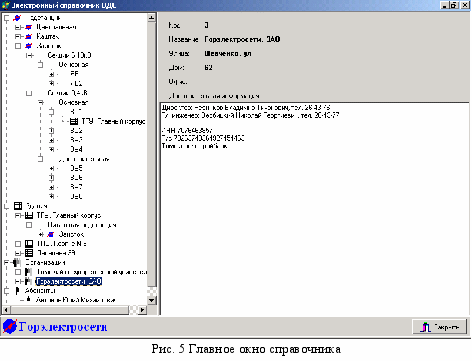Click the tree's horizontal scroll-right arrow

142,310
